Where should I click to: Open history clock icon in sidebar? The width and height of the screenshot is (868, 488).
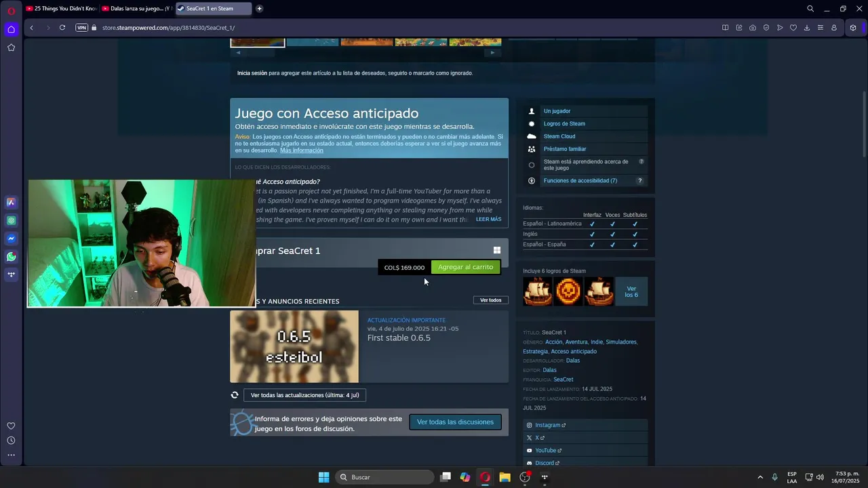11,441
